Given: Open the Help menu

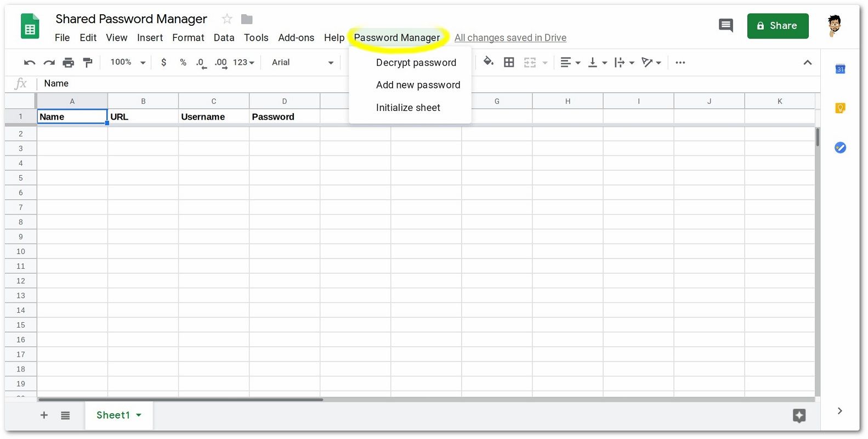Looking at the screenshot, I should 334,38.
